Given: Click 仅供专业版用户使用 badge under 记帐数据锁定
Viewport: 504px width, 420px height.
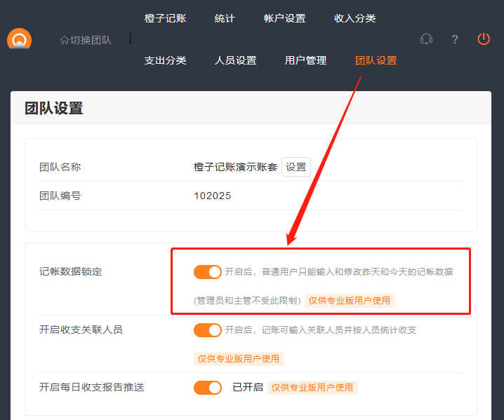Looking at the screenshot, I should tap(350, 300).
